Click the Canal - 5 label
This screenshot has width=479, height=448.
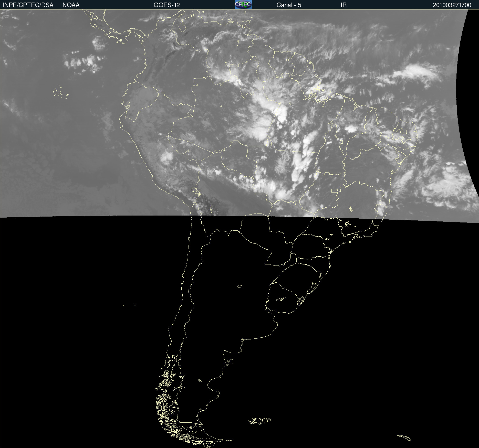point(289,5)
